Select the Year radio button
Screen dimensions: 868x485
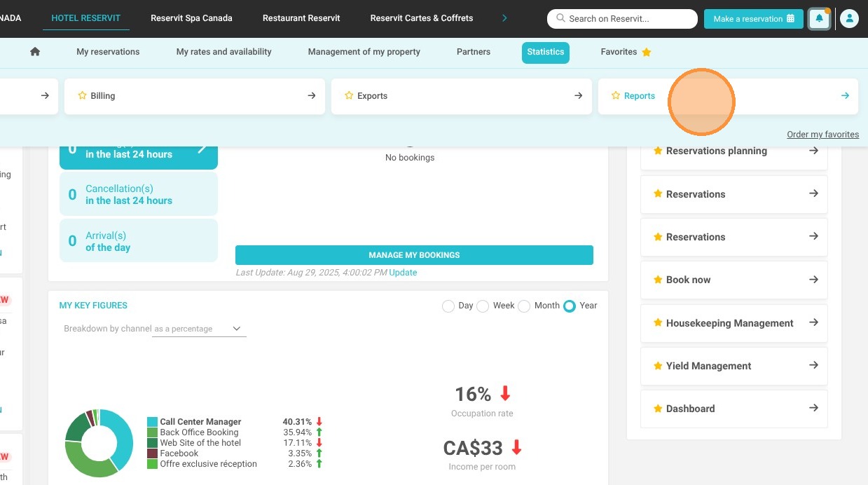(570, 306)
